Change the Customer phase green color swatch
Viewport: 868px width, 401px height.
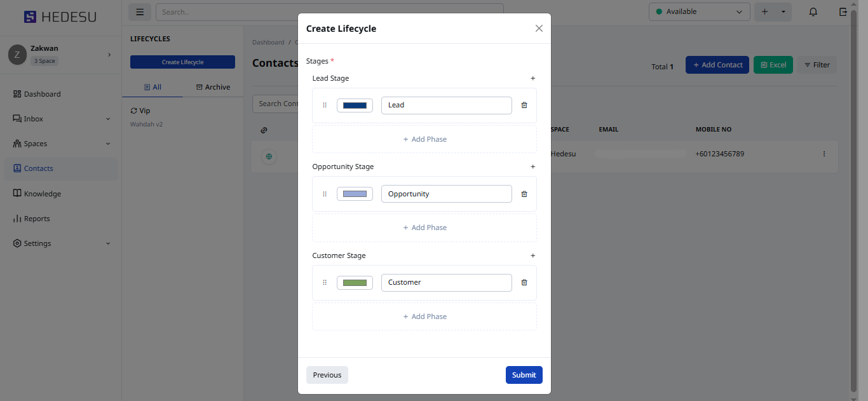point(355,283)
